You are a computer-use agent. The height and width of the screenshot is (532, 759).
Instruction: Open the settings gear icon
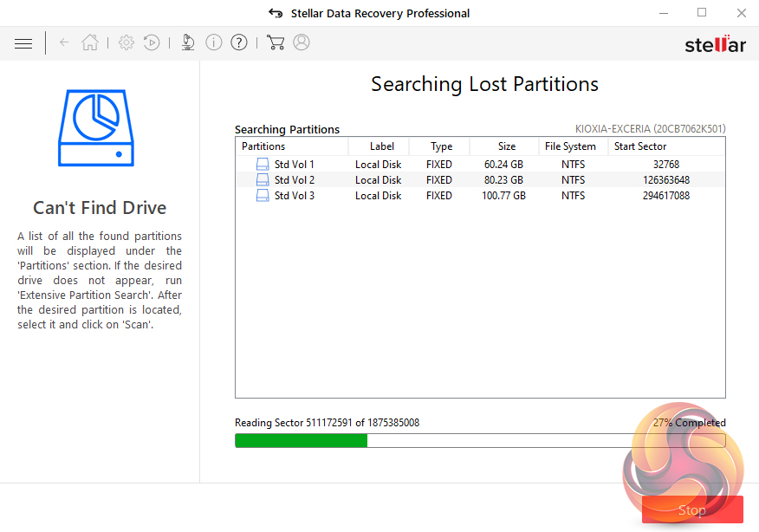click(126, 42)
